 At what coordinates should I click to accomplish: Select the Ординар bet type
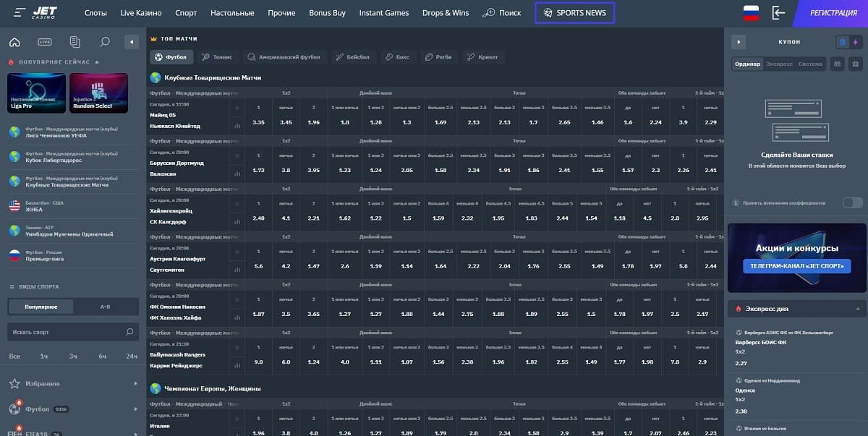747,64
